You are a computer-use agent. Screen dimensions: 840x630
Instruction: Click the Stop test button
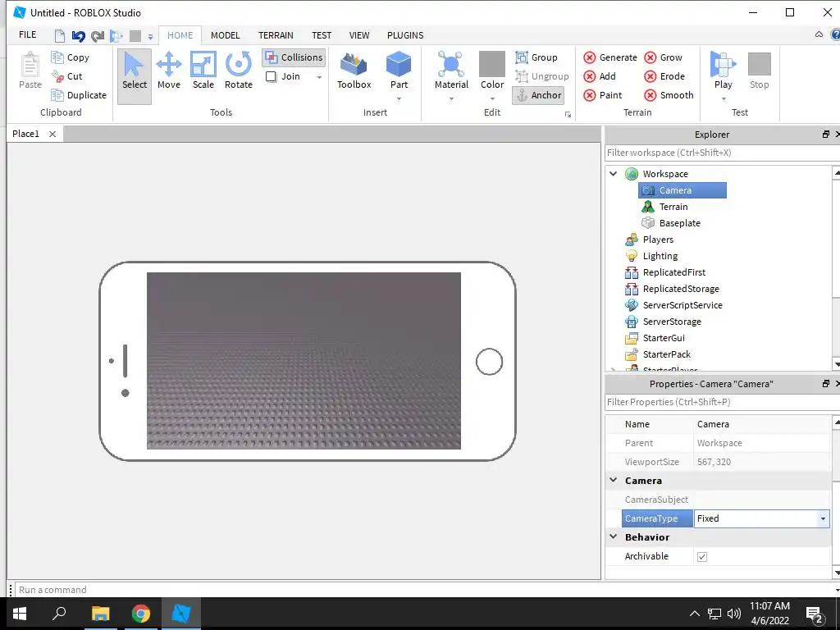[759, 71]
